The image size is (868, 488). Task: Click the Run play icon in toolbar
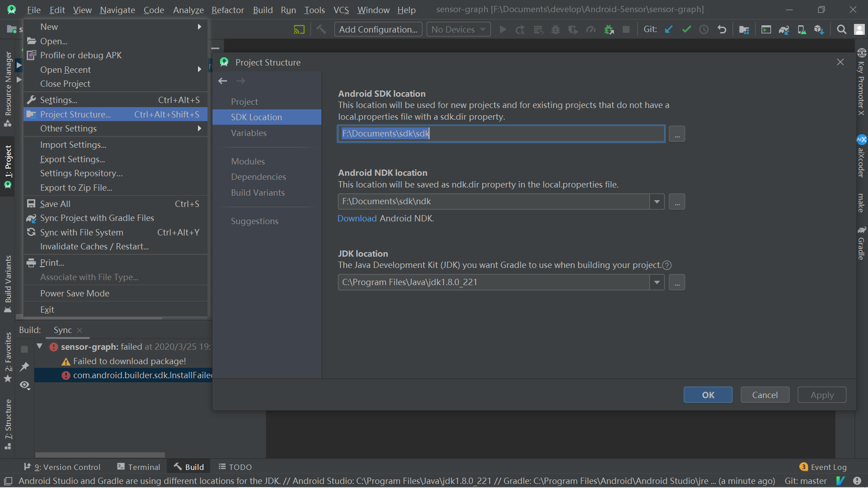coord(503,29)
